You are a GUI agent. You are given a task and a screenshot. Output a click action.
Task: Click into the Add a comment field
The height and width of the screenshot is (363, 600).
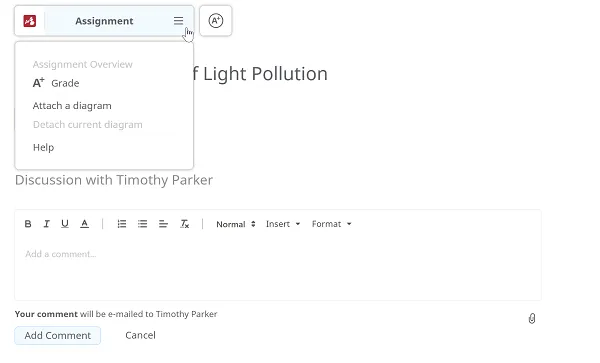[x=278, y=268]
